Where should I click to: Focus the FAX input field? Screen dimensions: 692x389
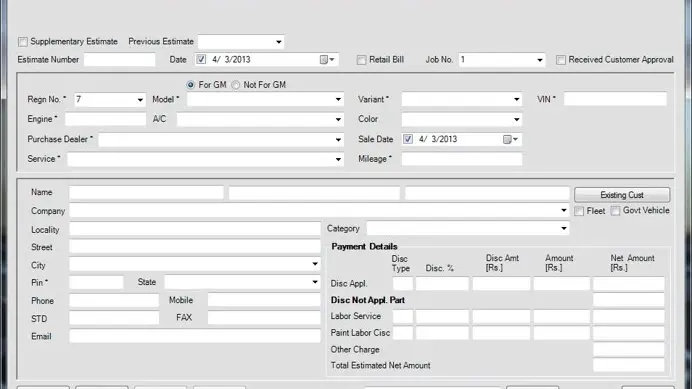tap(264, 318)
